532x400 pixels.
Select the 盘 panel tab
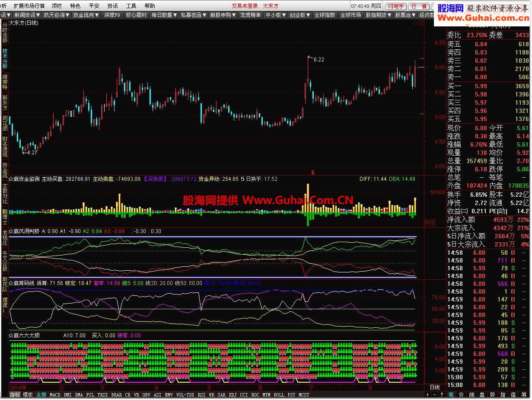click(482, 395)
